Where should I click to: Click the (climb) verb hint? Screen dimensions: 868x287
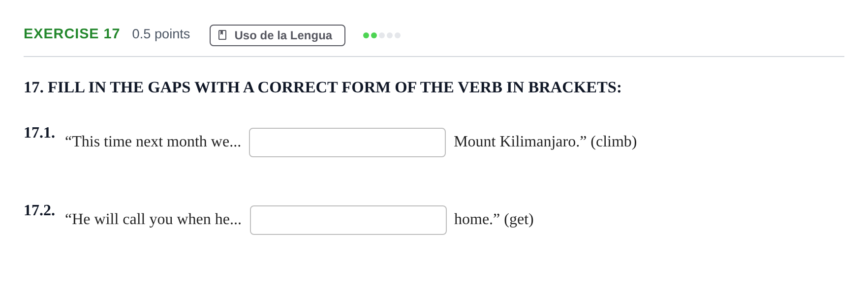[x=614, y=142]
